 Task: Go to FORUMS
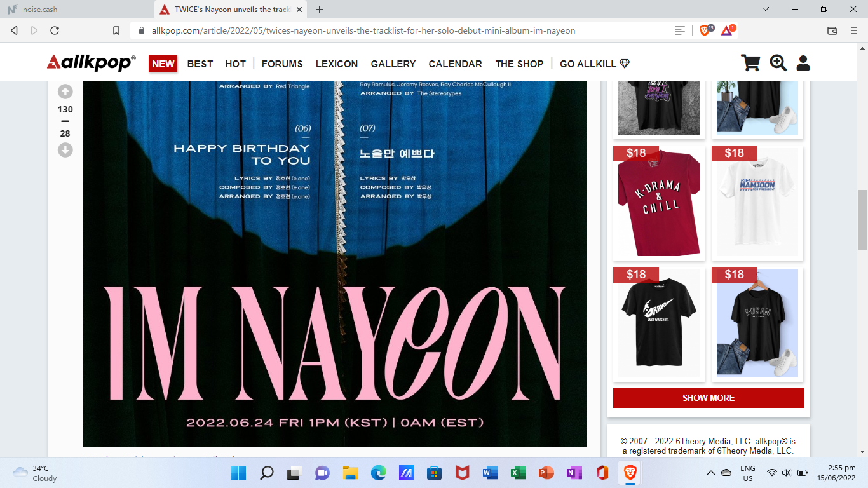click(x=282, y=64)
